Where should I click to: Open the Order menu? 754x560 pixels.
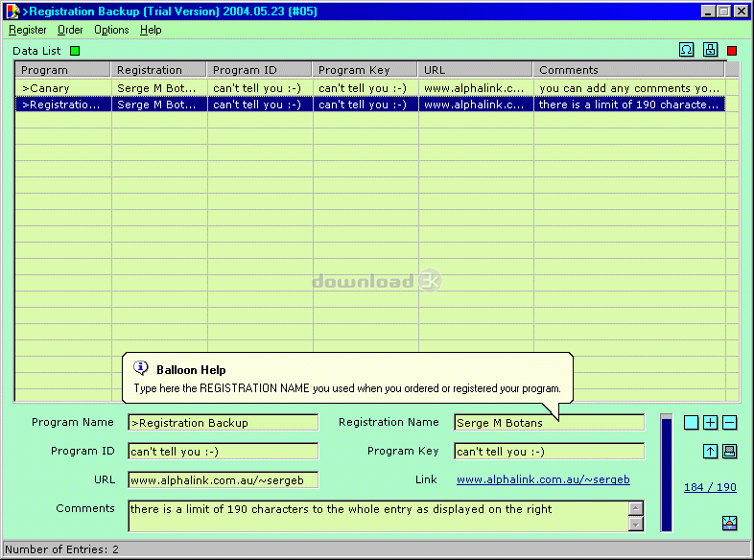(x=70, y=30)
